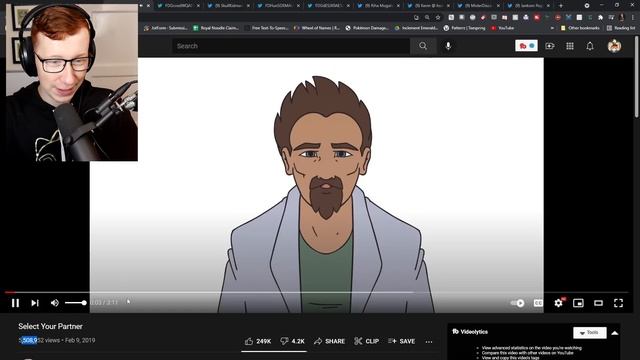The width and height of the screenshot is (640, 360).
Task: Open the Reading list
Action: pos(621,28)
